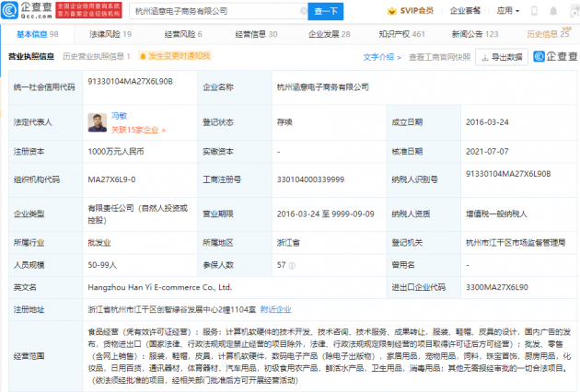Select the 核准日期 value 2021-07-07
This screenshot has height=392, width=580.
click(x=487, y=152)
